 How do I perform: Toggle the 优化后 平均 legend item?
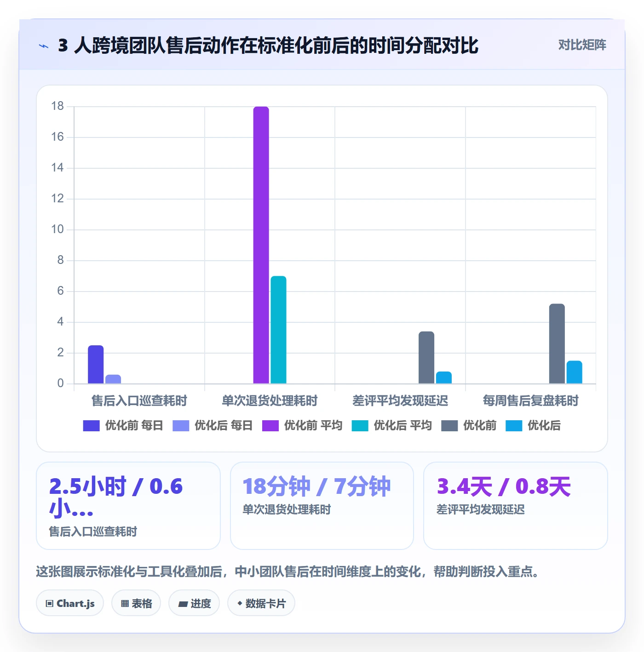tap(392, 426)
